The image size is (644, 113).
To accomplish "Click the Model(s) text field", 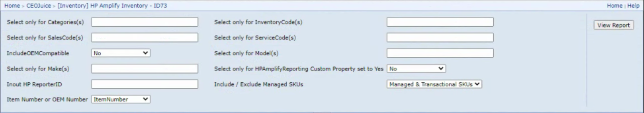I will (440, 53).
